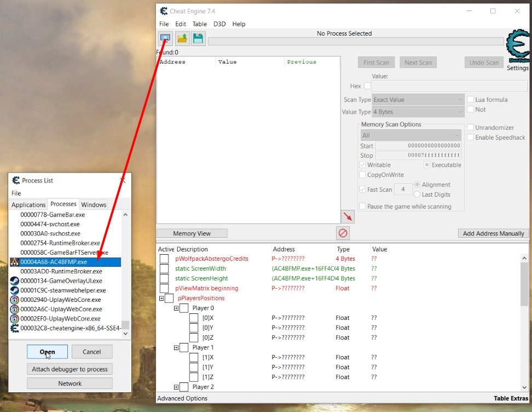Click the open table folder icon

[182, 38]
